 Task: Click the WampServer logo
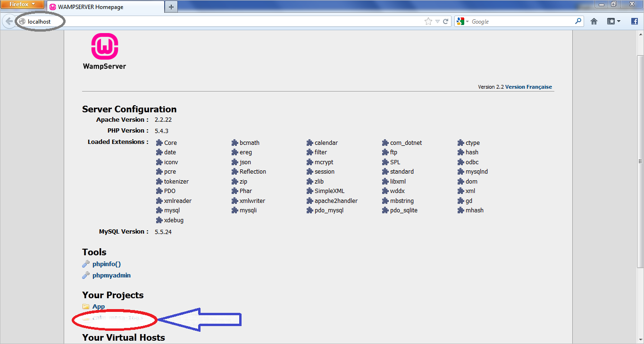pyautogui.click(x=104, y=51)
